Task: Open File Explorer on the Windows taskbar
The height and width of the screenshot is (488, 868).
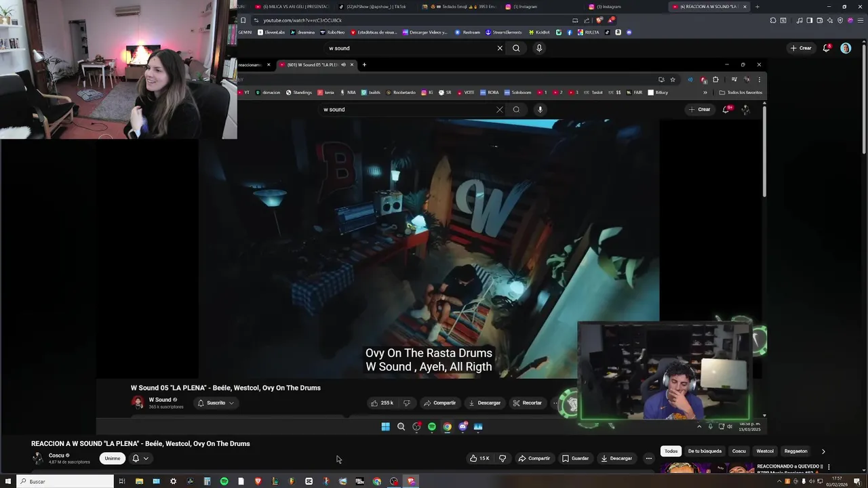Action: pyautogui.click(x=139, y=481)
